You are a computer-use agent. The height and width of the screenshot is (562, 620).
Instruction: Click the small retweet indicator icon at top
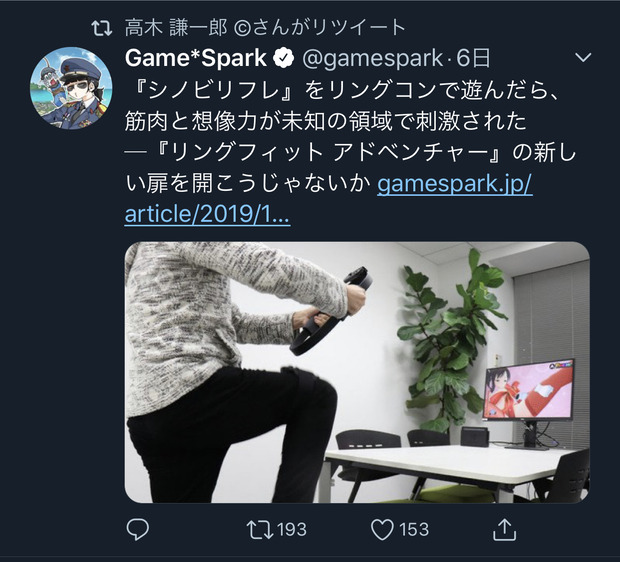coord(102,28)
